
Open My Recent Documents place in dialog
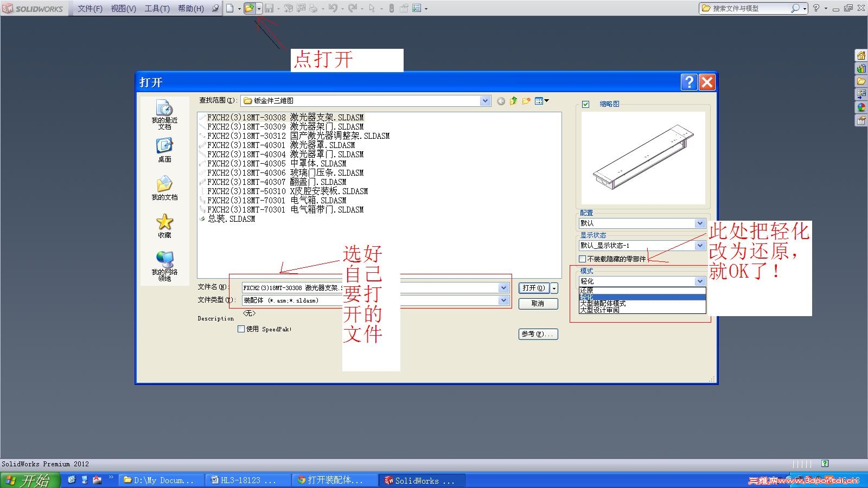(164, 114)
